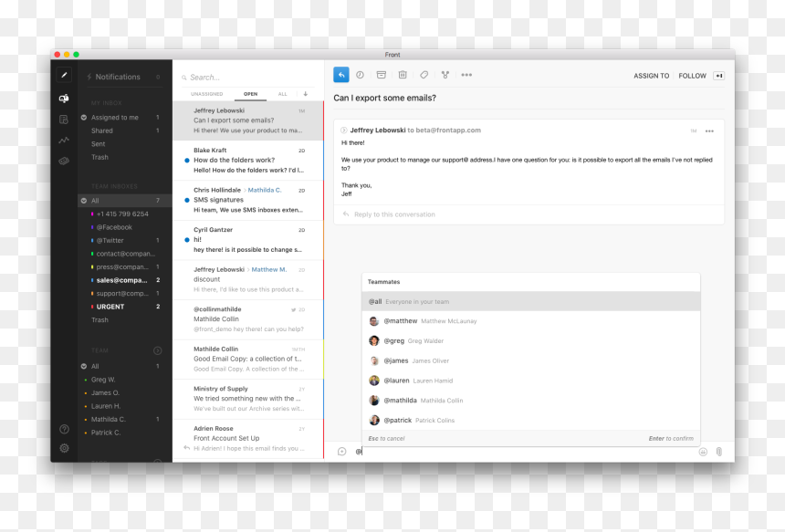This screenshot has height=532, width=785.
Task: Open the tags icon in left rail
Action: click(64, 161)
